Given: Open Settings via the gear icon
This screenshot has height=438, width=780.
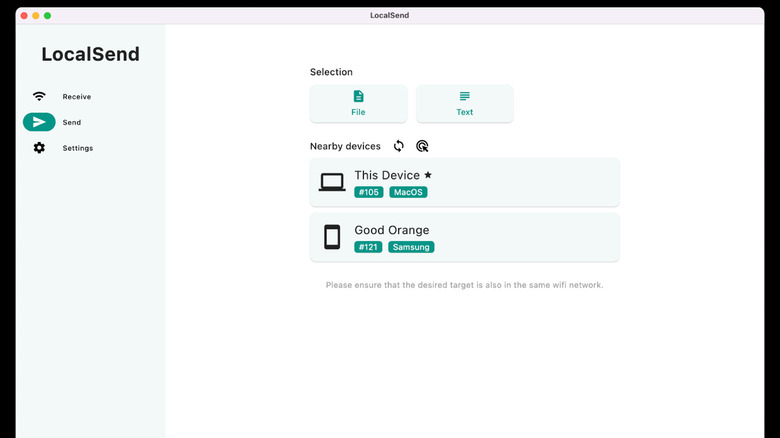Looking at the screenshot, I should click(39, 148).
